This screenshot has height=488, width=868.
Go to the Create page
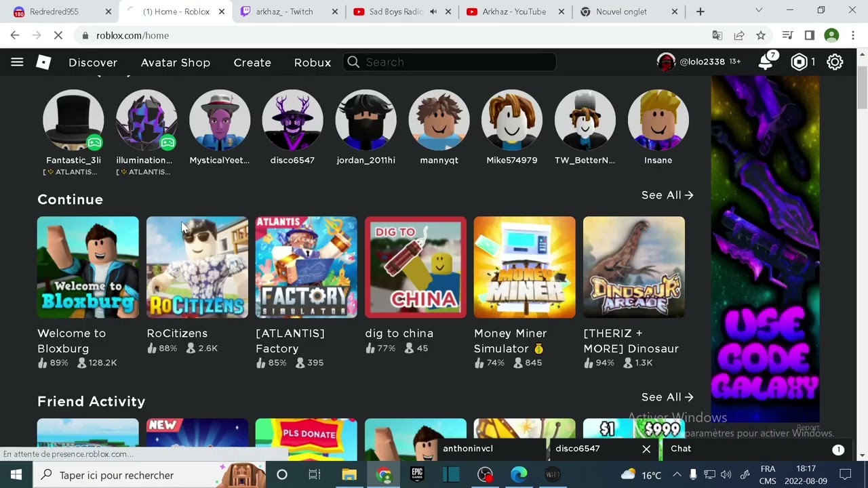(x=252, y=62)
